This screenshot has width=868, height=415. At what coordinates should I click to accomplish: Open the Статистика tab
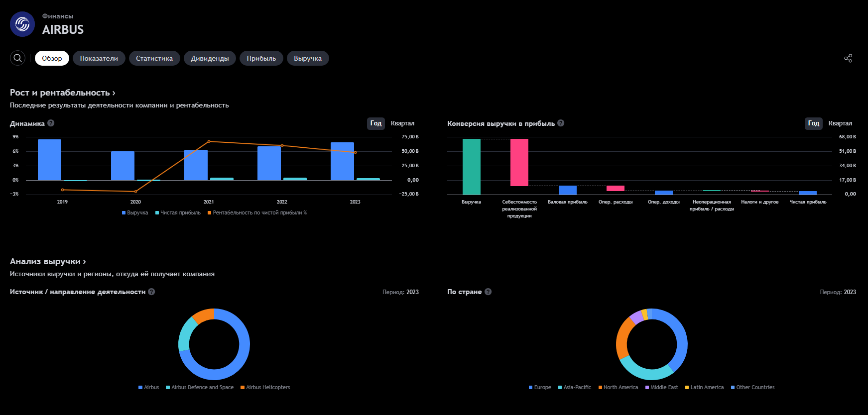point(154,58)
